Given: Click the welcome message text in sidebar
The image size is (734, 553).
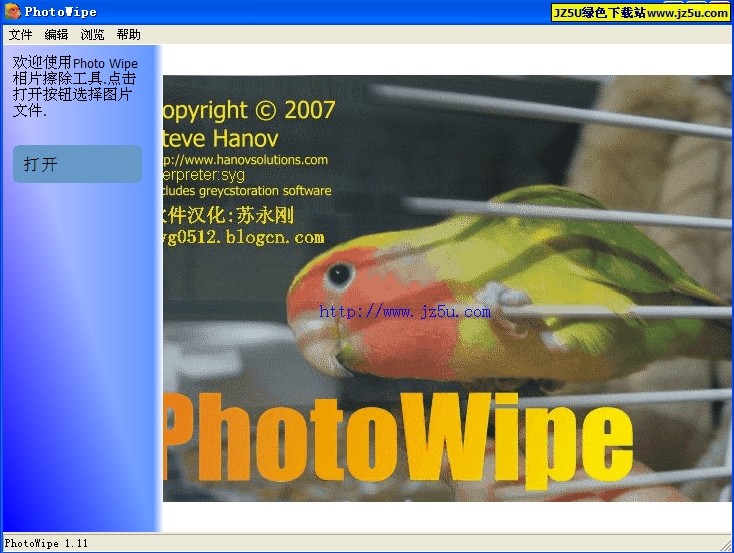Looking at the screenshot, I should [75, 86].
